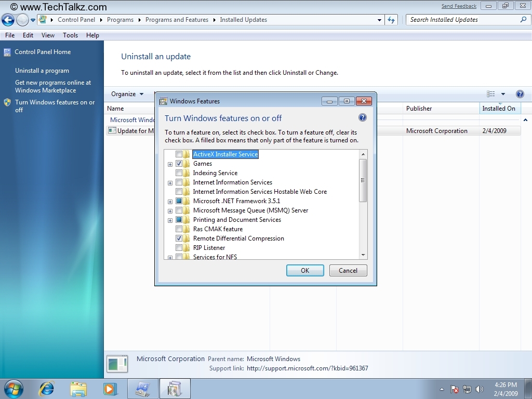Screen dimensions: 532x399
Task: Click the refresh button beside address bar
Action: pyautogui.click(x=392, y=20)
